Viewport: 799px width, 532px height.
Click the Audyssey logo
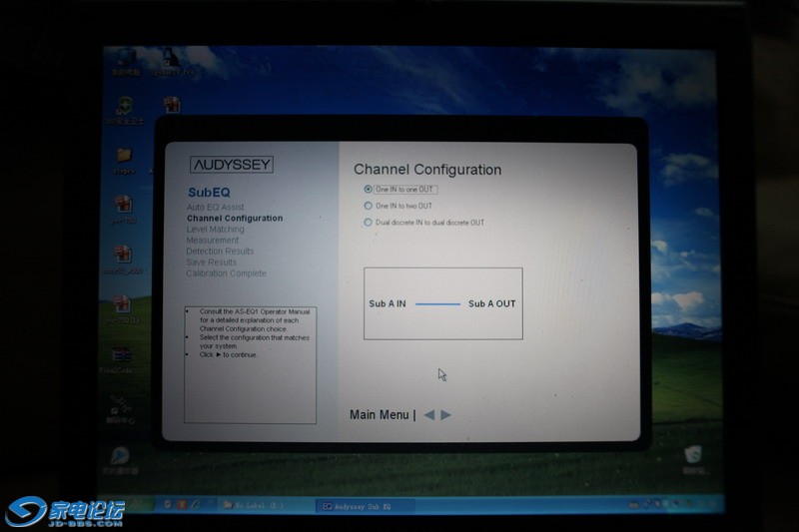point(232,165)
